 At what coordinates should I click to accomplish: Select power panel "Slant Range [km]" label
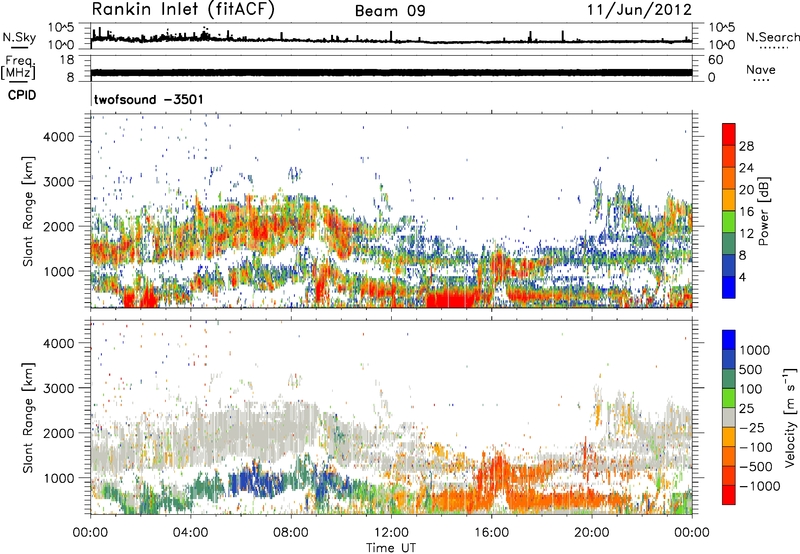pyautogui.click(x=28, y=211)
